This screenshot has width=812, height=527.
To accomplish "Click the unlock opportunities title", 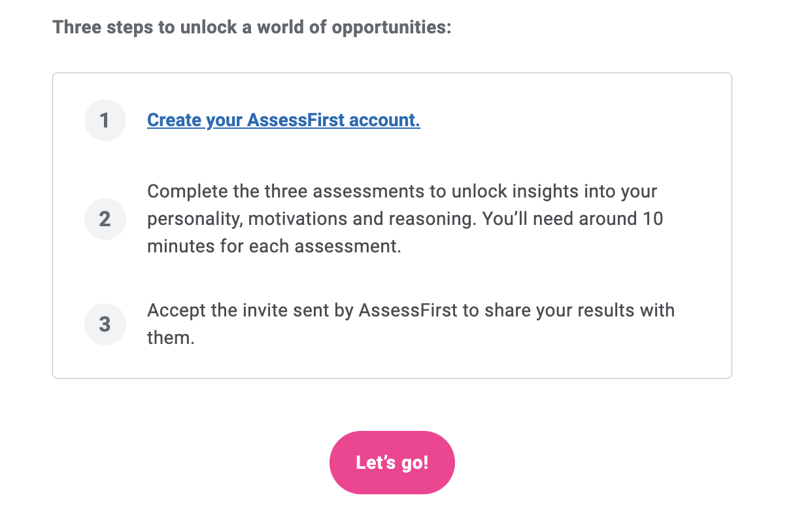I will 253,27.
